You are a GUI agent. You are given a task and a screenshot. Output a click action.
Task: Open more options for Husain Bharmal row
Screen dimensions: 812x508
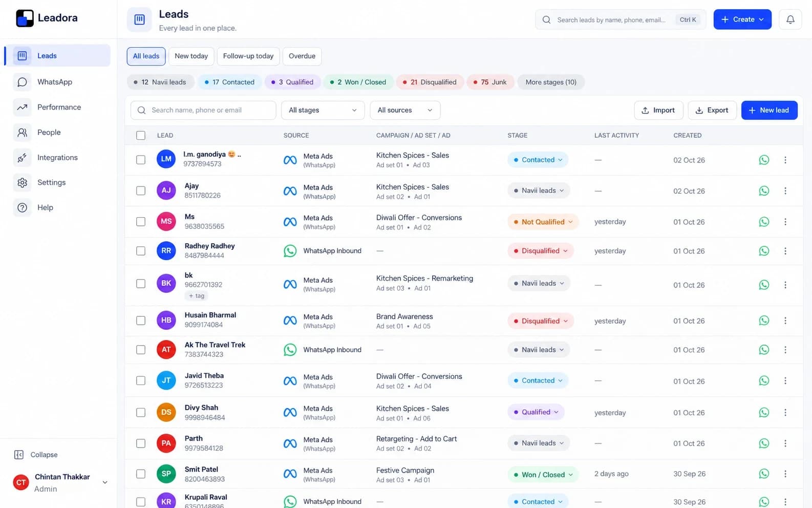[785, 321]
